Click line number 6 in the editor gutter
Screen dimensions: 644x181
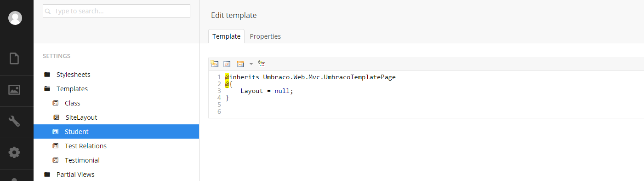pyautogui.click(x=219, y=111)
